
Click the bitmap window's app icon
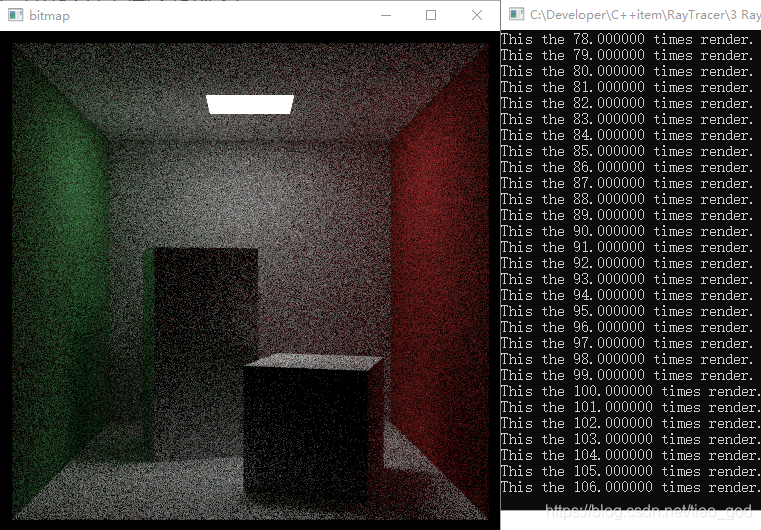click(16, 15)
